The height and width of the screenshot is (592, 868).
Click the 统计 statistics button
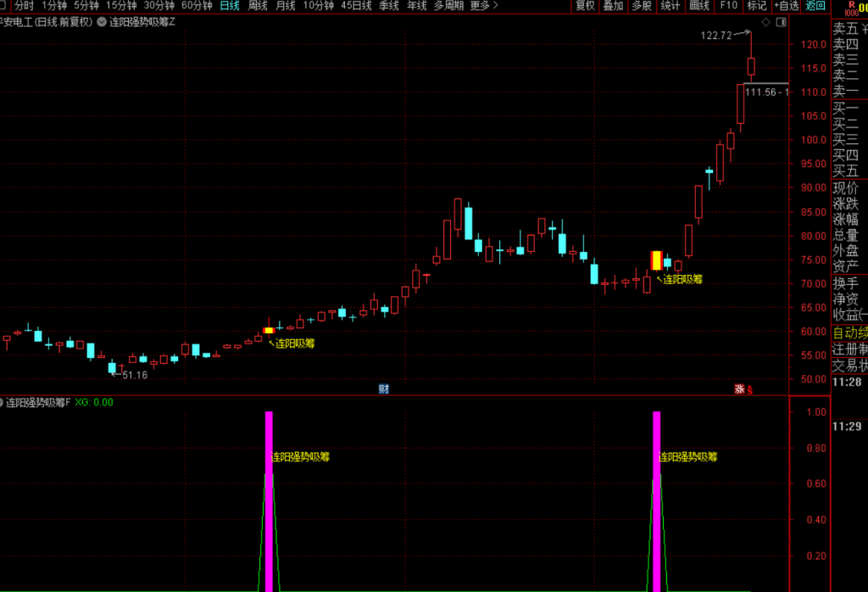[670, 6]
